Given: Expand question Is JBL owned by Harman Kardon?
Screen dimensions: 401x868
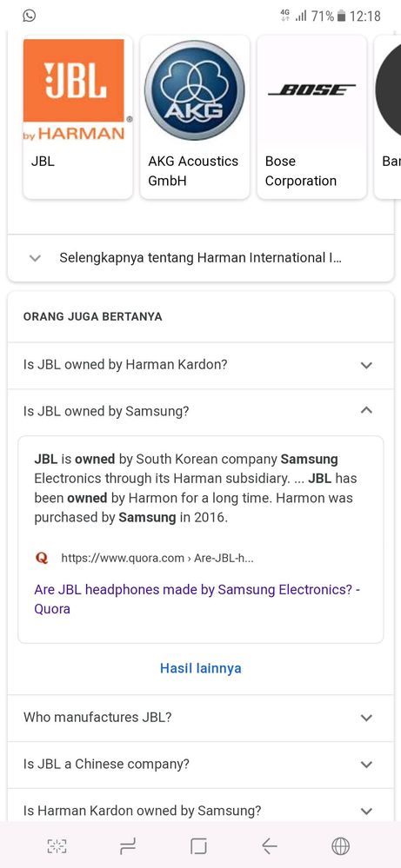Looking at the screenshot, I should (x=200, y=365).
